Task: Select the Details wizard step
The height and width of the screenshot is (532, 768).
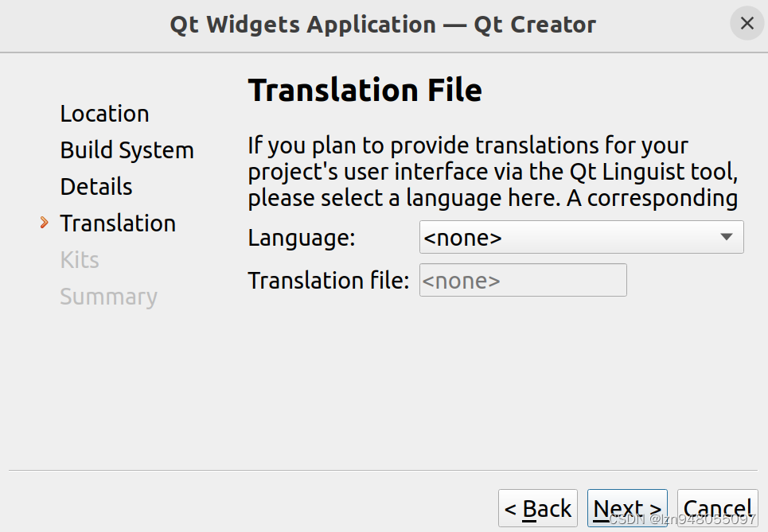Action: (96, 186)
